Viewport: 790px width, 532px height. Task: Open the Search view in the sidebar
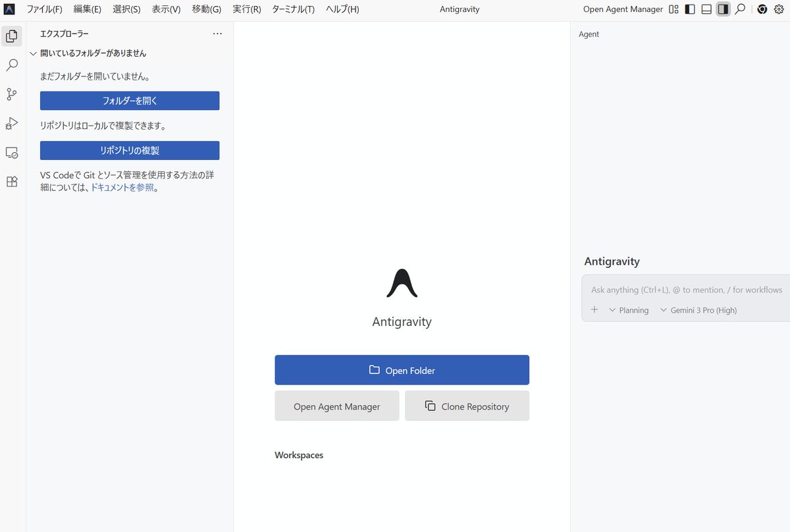11,65
